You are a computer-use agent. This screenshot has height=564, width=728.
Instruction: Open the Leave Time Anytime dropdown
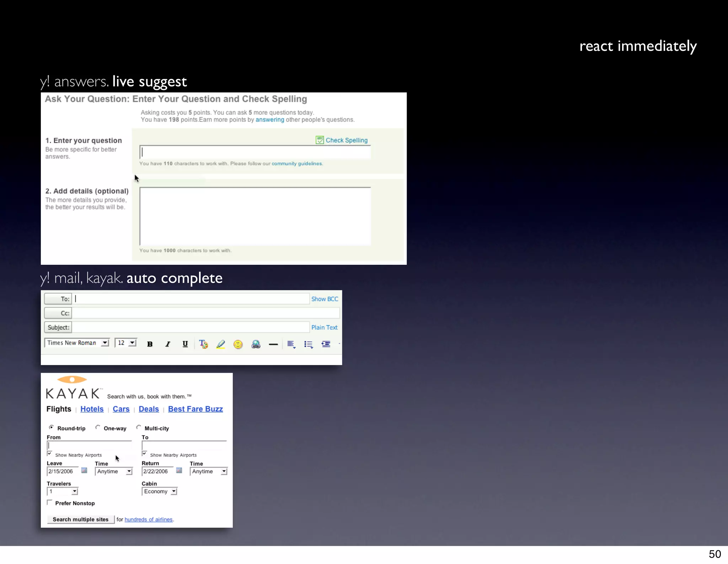tap(114, 472)
